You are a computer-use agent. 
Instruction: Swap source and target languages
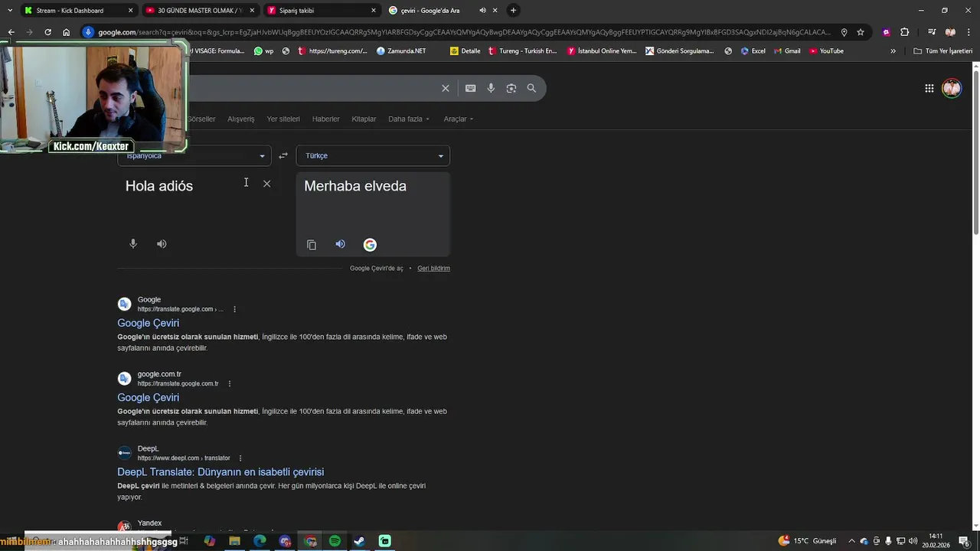click(283, 155)
